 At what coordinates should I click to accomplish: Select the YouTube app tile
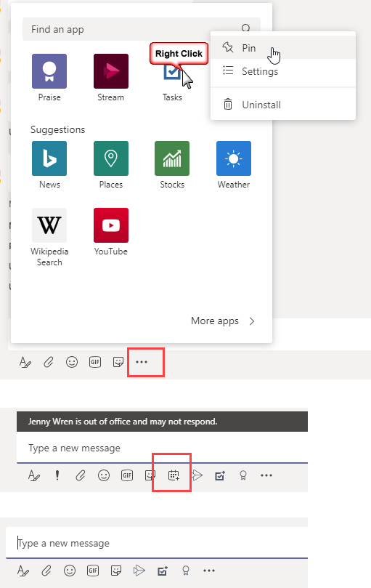tap(111, 225)
